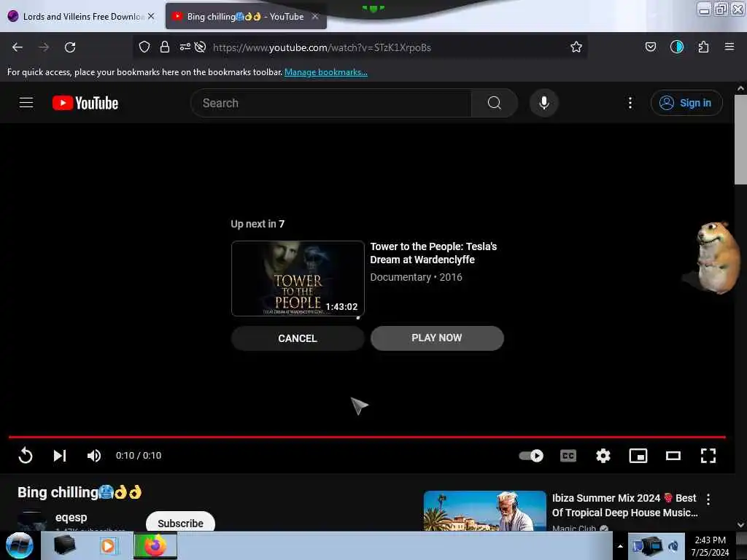Go to the YouTube home logo
Screen dimensions: 747x560
pyautogui.click(x=85, y=103)
